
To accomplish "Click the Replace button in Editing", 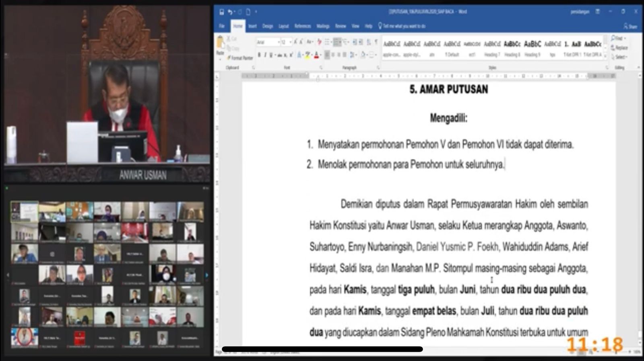I will 619,48.
